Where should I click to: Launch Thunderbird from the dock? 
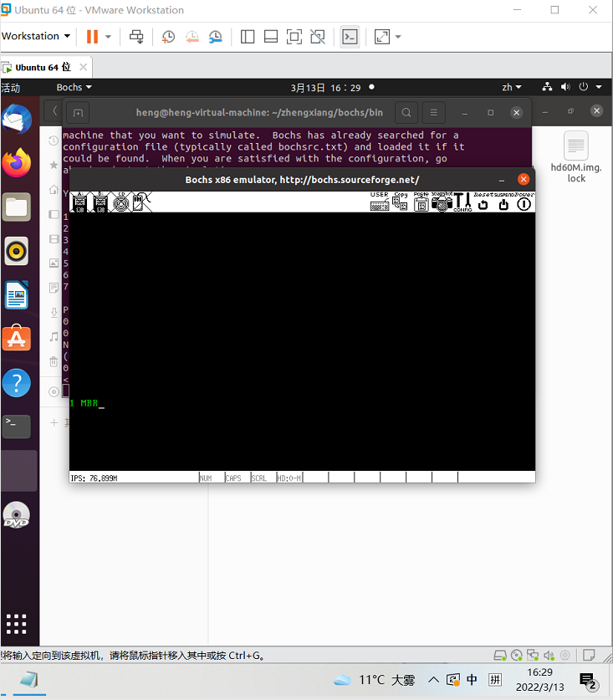point(17,120)
